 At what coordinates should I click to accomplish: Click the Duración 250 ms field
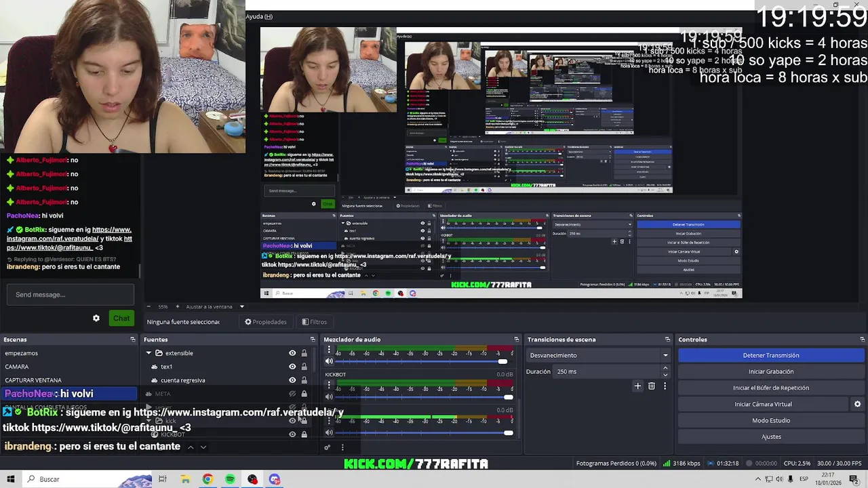[x=607, y=371]
